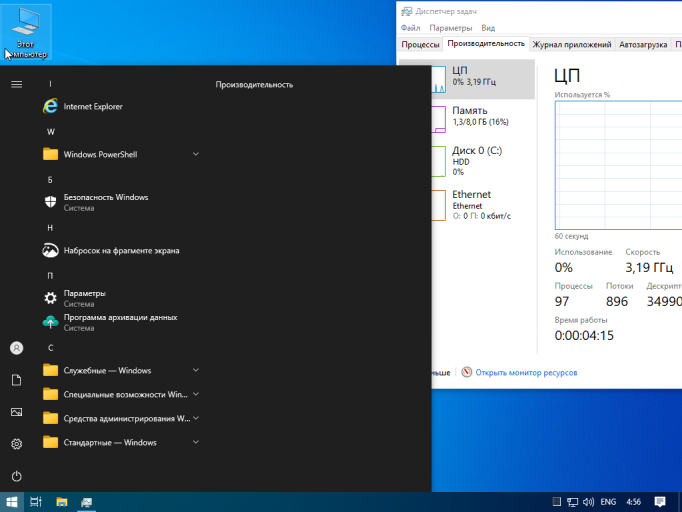Click the С letter header in app list

(x=50, y=348)
